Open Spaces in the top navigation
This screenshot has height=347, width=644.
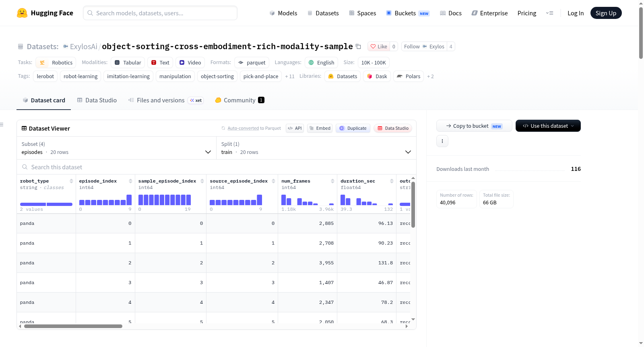[363, 13]
